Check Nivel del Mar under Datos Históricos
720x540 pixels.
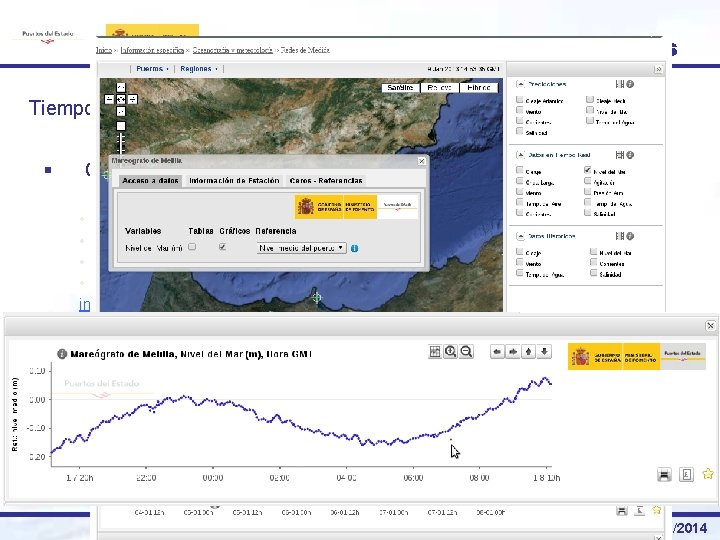click(x=593, y=252)
